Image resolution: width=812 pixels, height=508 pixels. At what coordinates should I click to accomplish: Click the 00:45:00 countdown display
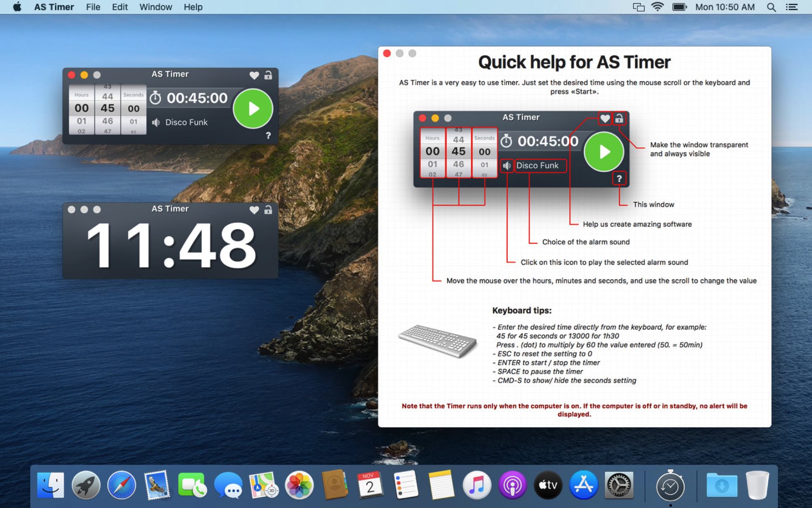(197, 98)
